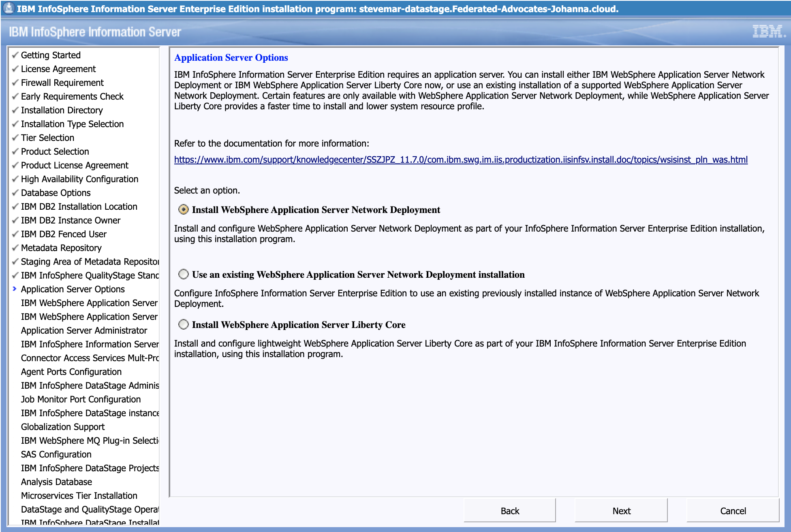The height and width of the screenshot is (532, 791).
Task: Click the checkmark next to Installation Directory
Action: pyautogui.click(x=15, y=110)
